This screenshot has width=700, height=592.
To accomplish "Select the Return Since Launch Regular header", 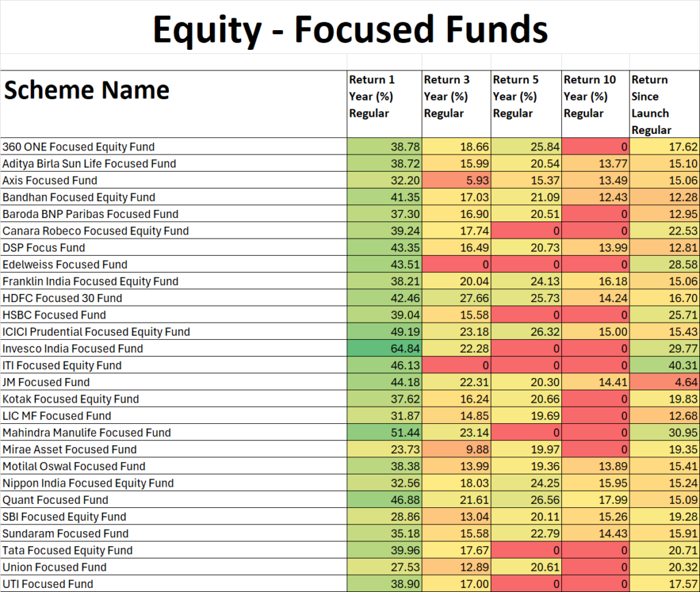I will tap(664, 104).
